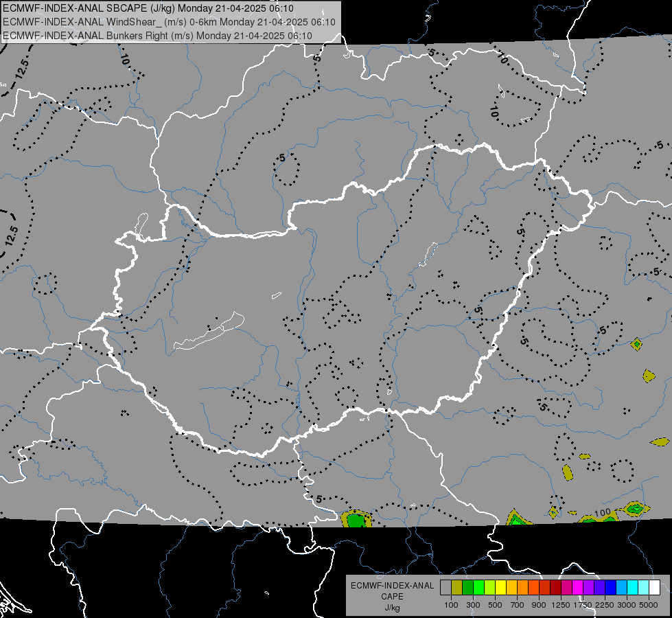Click the legend value 1250
The height and width of the screenshot is (618, 672).
click(561, 605)
